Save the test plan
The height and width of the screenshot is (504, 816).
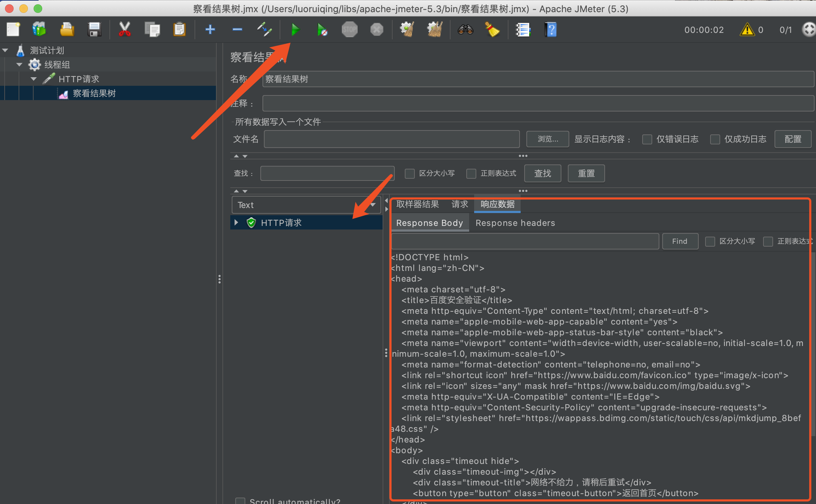pyautogui.click(x=94, y=29)
